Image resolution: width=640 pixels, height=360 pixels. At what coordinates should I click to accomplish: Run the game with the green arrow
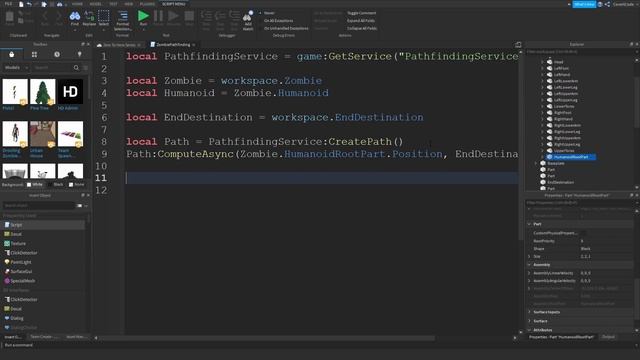(143, 16)
